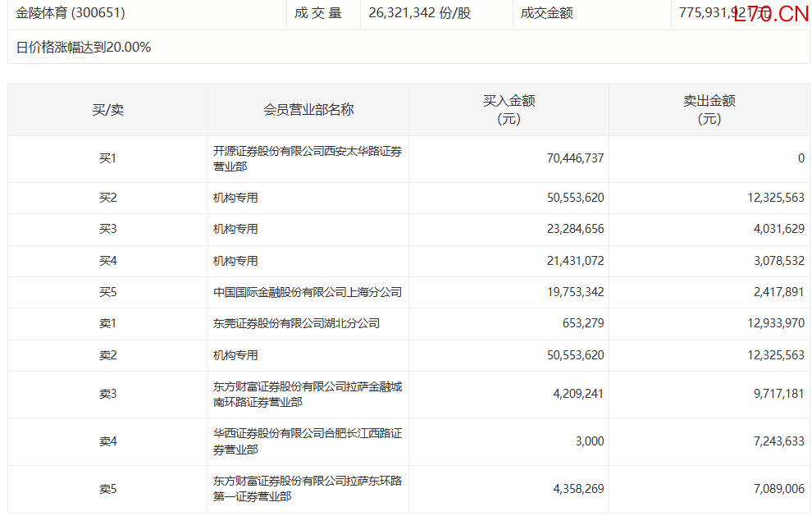Click the 金陵体育 (300651) stock name
812x516 pixels.
click(71, 13)
